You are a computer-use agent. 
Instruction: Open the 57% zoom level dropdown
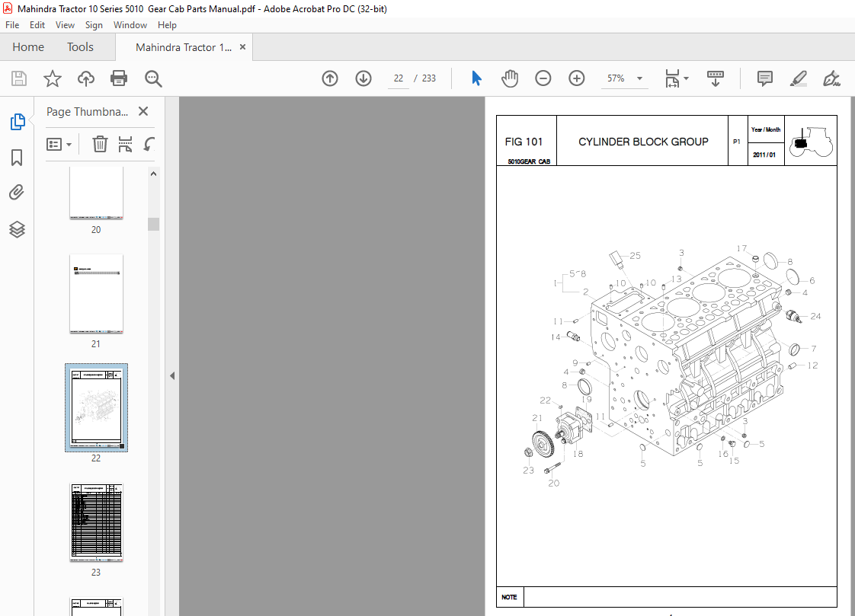point(639,78)
